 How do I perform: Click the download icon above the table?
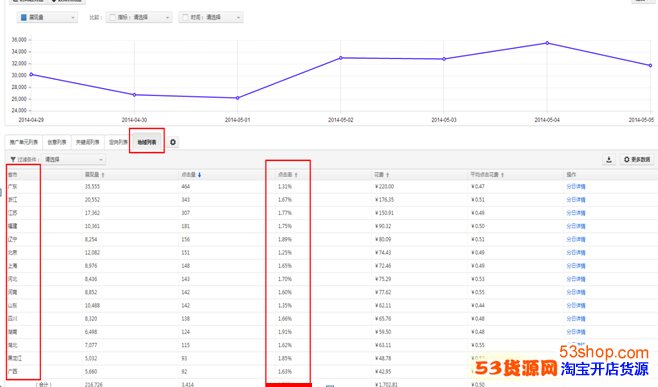point(609,160)
